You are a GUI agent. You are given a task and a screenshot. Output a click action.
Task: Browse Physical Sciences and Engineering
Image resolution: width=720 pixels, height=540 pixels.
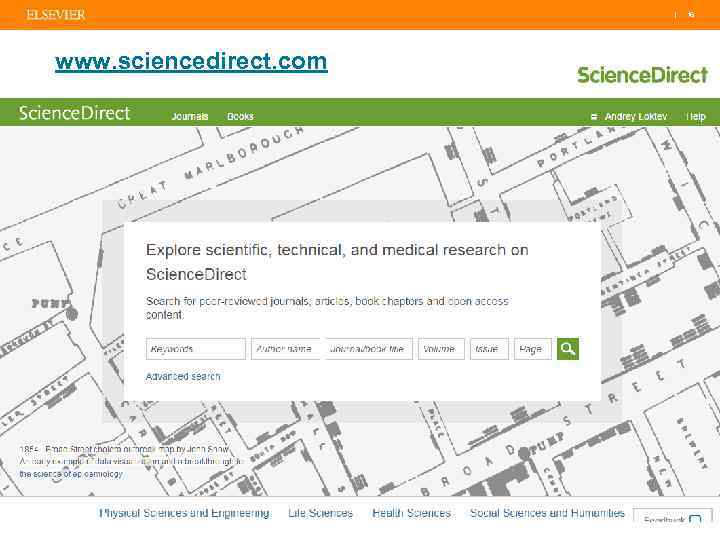coord(184,513)
